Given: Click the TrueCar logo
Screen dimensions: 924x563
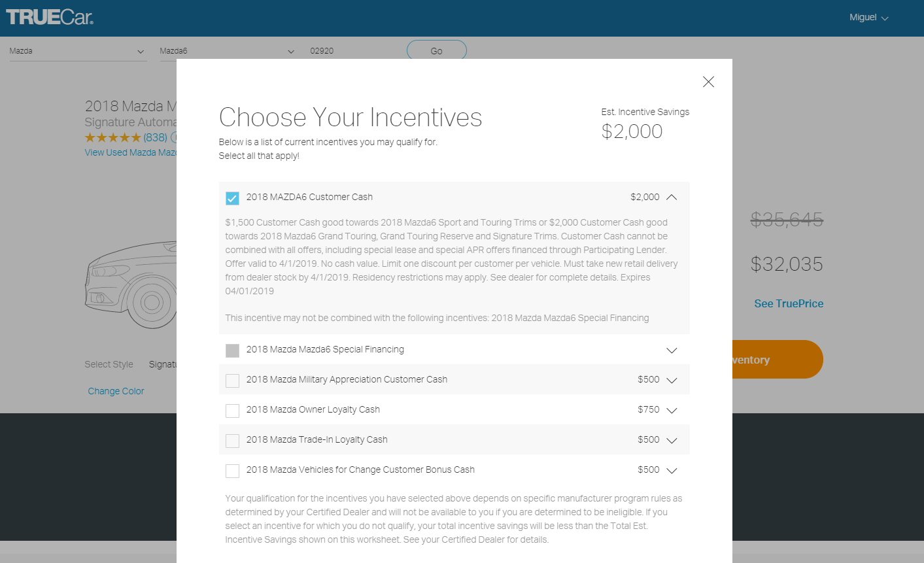Looking at the screenshot, I should (x=50, y=17).
